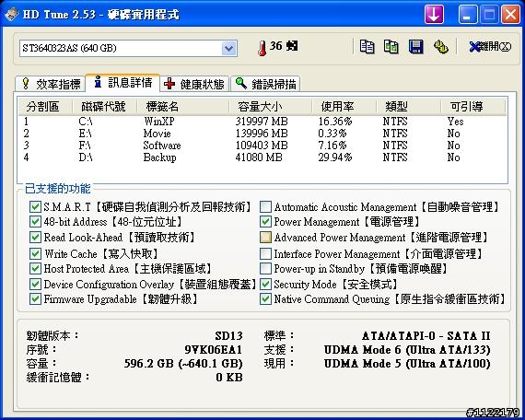Toggle Interface Power Management checkbox
Viewport: 525px width, 420px height.
pyautogui.click(x=265, y=253)
